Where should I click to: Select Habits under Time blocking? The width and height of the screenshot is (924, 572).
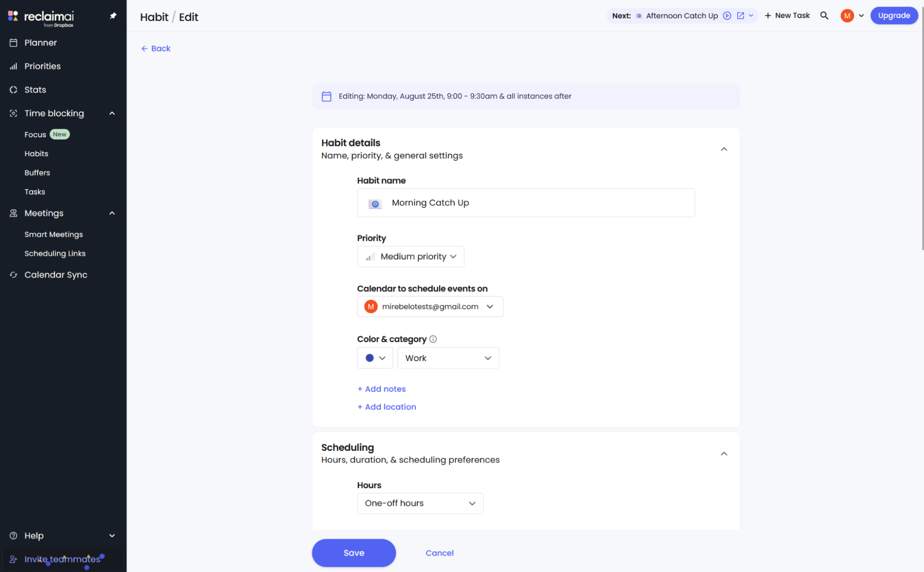click(36, 154)
